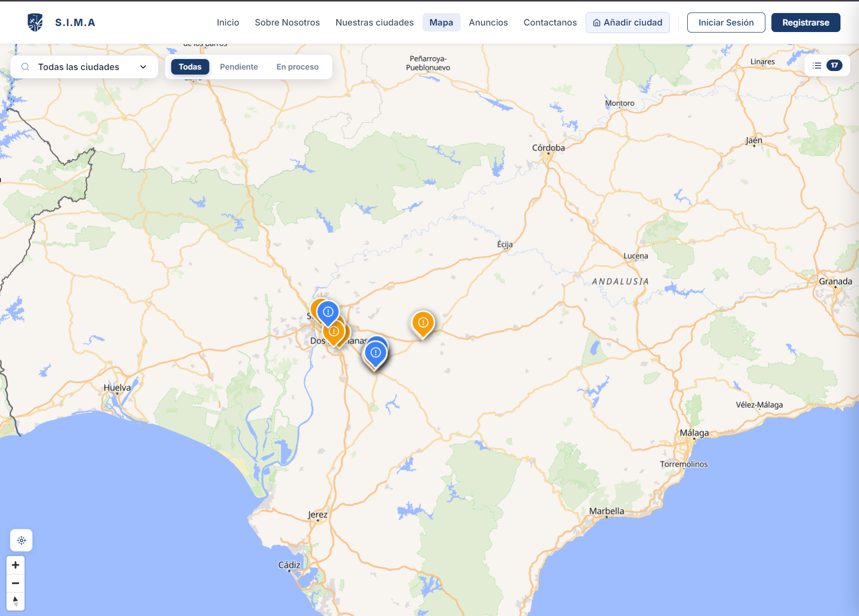Click the Linares town label
Image resolution: width=859 pixels, height=616 pixels.
click(762, 62)
